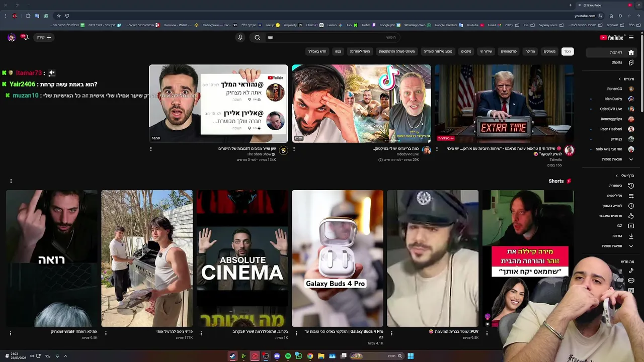
Task: Open the Subscriptions (מינויים) section chevron
Action: coord(620,79)
